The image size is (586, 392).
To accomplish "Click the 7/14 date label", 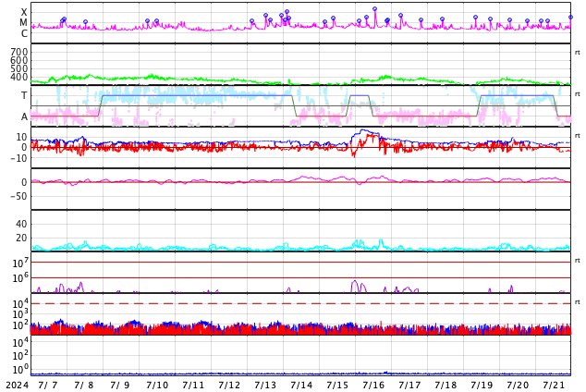I will pos(301,385).
